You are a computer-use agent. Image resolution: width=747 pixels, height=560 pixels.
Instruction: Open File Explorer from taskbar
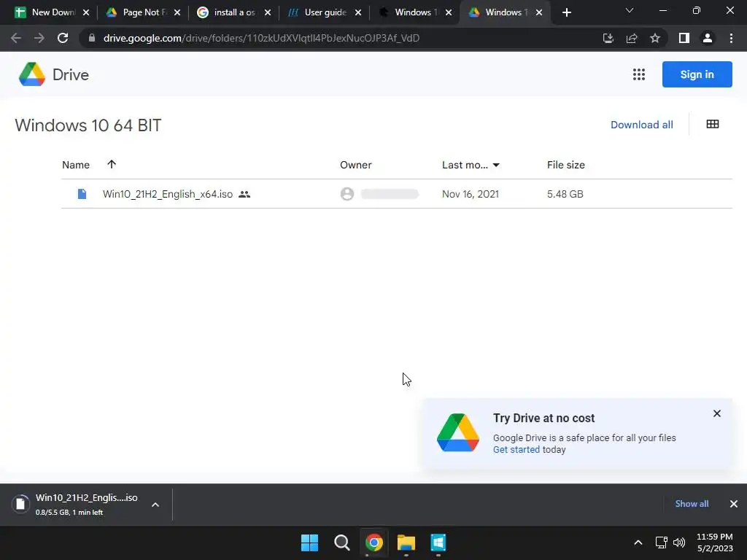click(406, 542)
